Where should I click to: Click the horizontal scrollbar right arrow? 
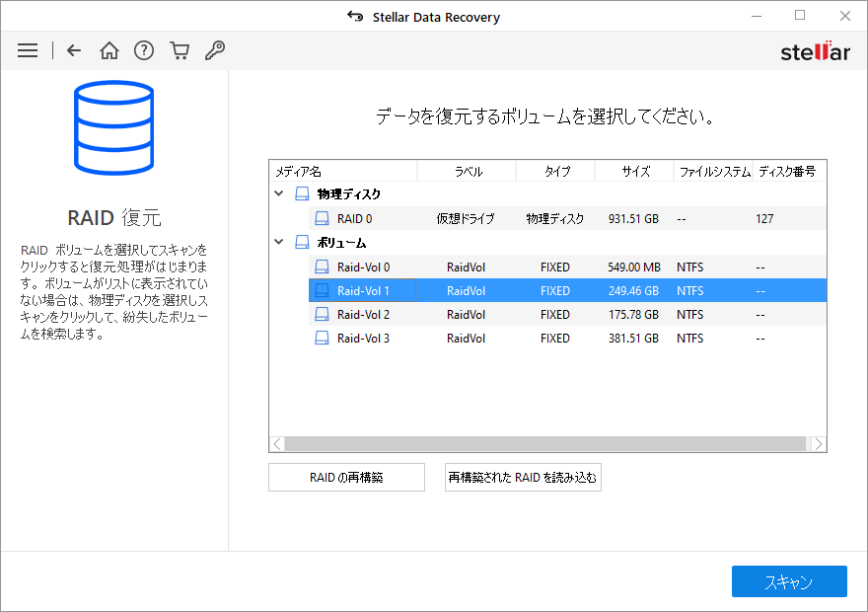(x=819, y=444)
